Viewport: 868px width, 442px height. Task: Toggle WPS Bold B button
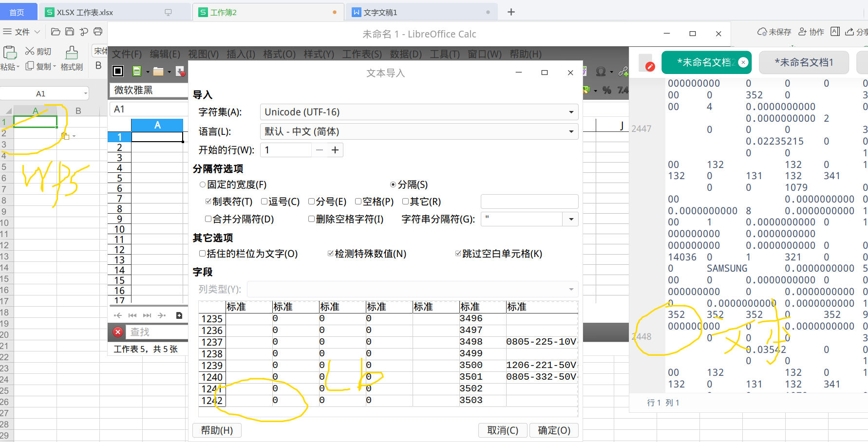pos(98,65)
